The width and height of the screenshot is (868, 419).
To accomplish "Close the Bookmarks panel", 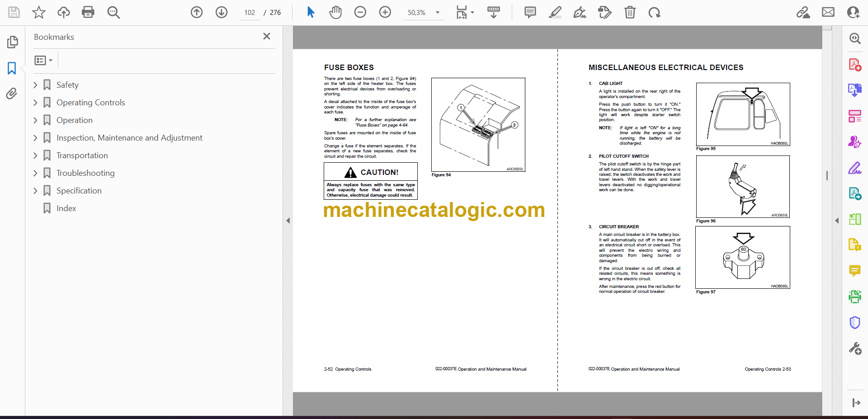I will click(x=267, y=36).
